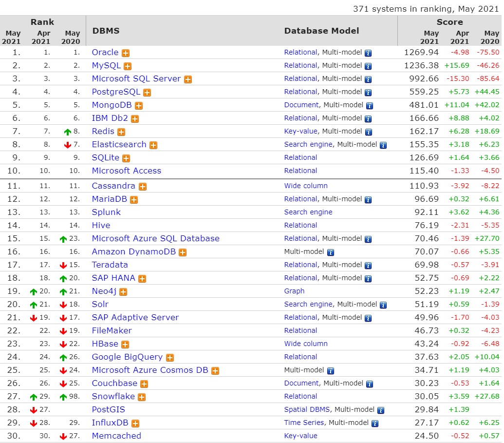Click the info icon in the Elasticsearch row
The height and width of the screenshot is (443, 504).
[383, 145]
